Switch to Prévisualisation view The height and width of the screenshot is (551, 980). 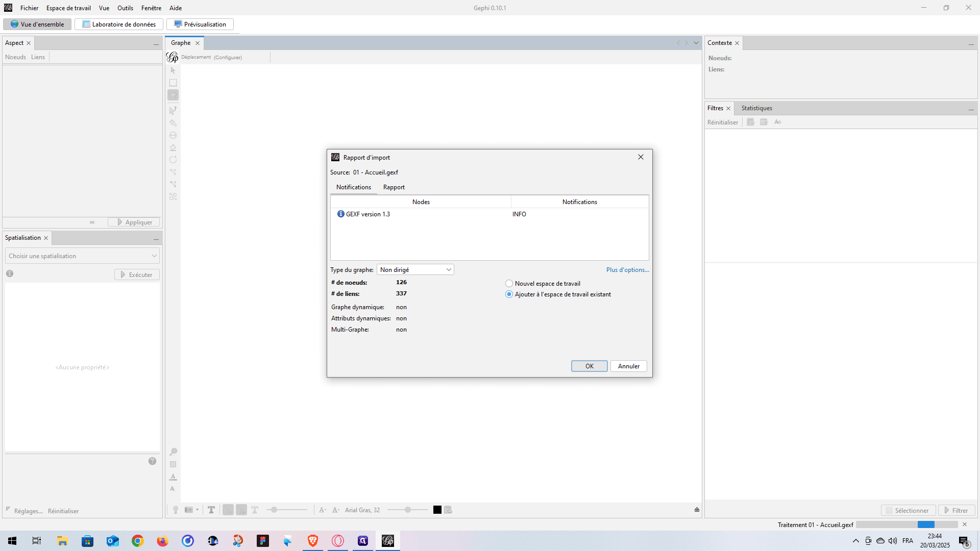point(200,24)
